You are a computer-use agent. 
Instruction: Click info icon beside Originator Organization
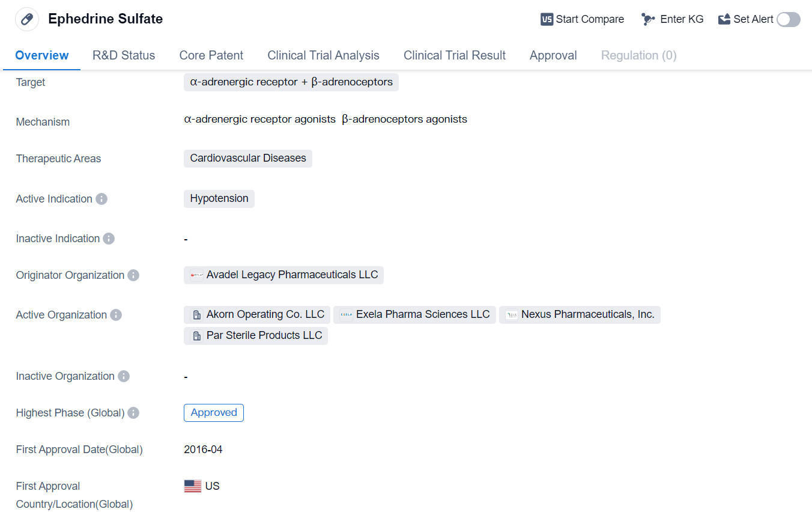pyautogui.click(x=133, y=275)
